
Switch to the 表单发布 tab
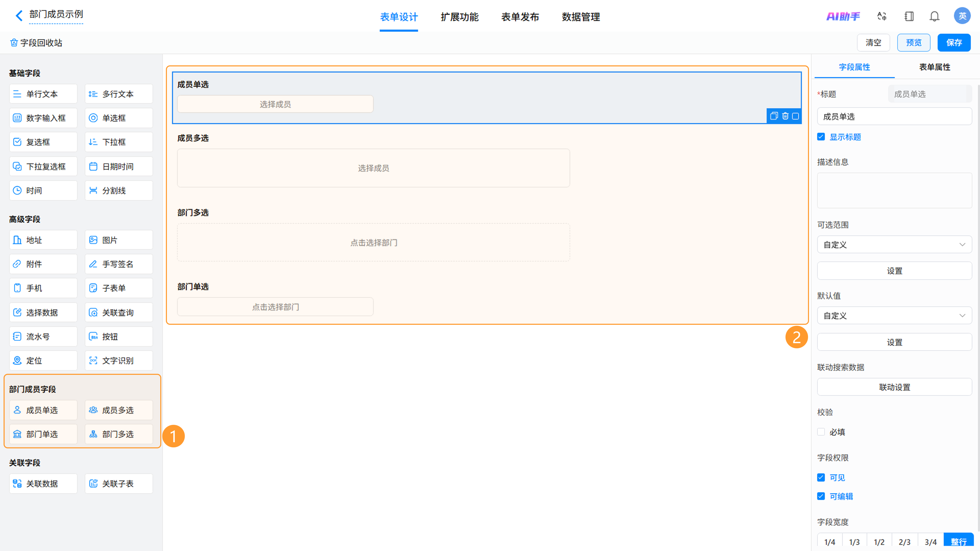520,17
